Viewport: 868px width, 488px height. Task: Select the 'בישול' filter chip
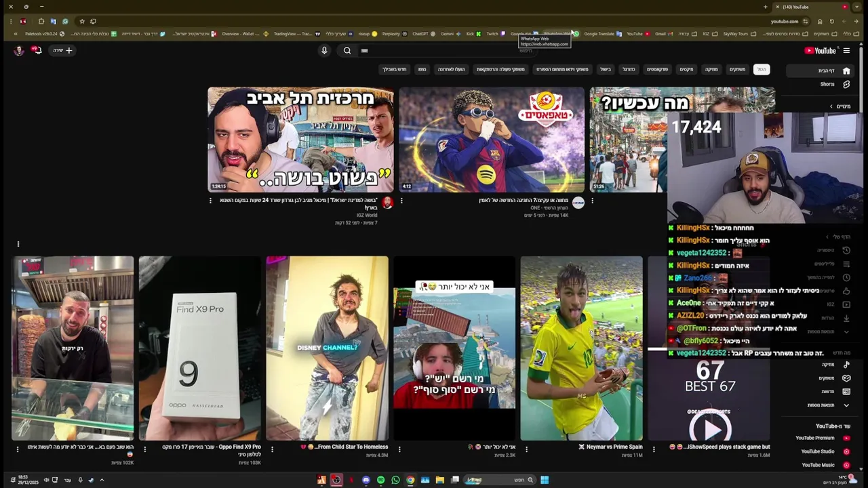coord(606,69)
